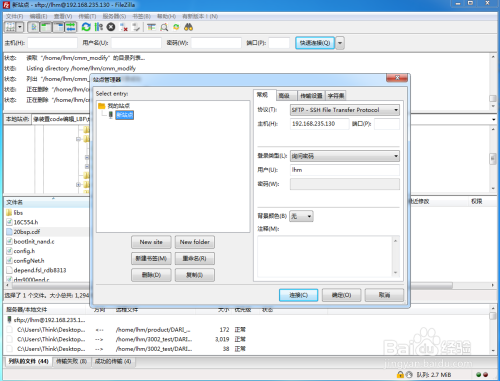
Task: Click the queue size icon beside the lock
Action: (409, 375)
